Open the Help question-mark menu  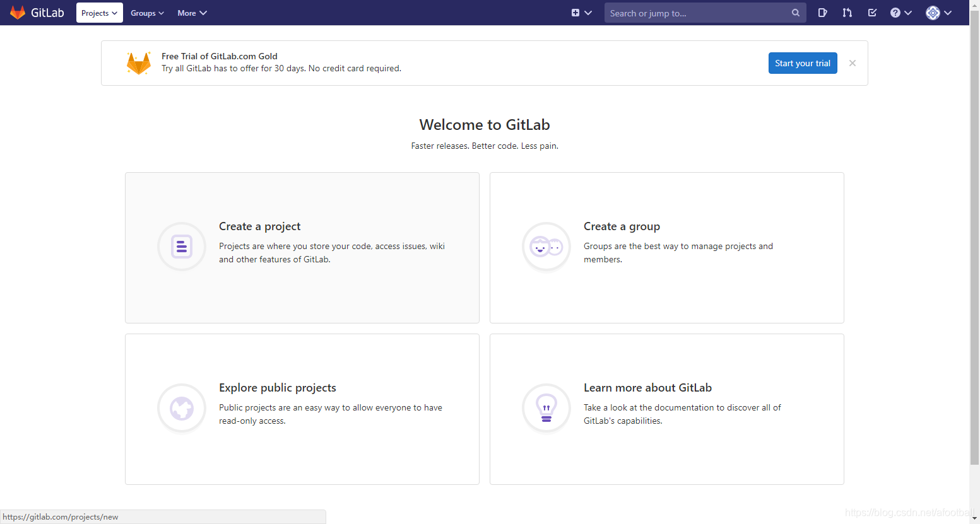click(900, 13)
